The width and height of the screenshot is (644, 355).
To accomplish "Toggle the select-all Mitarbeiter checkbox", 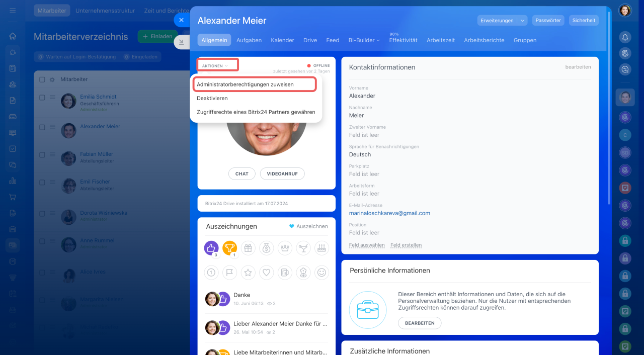I will click(x=42, y=79).
